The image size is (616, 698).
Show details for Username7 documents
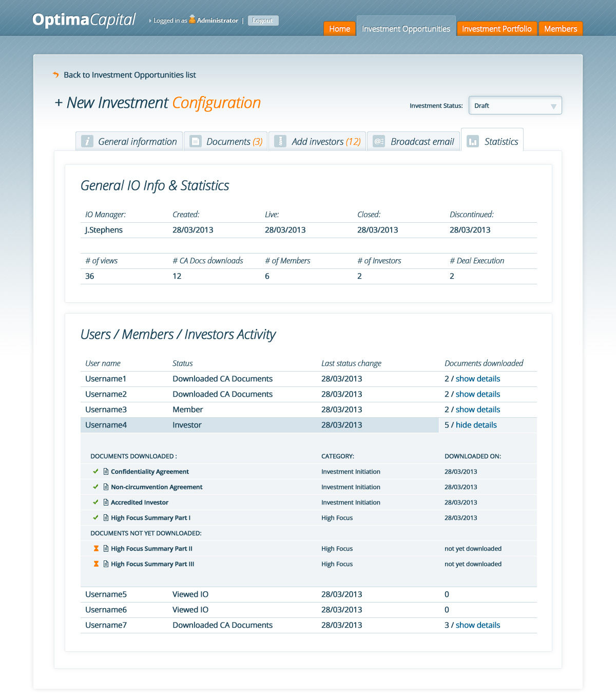tap(478, 625)
